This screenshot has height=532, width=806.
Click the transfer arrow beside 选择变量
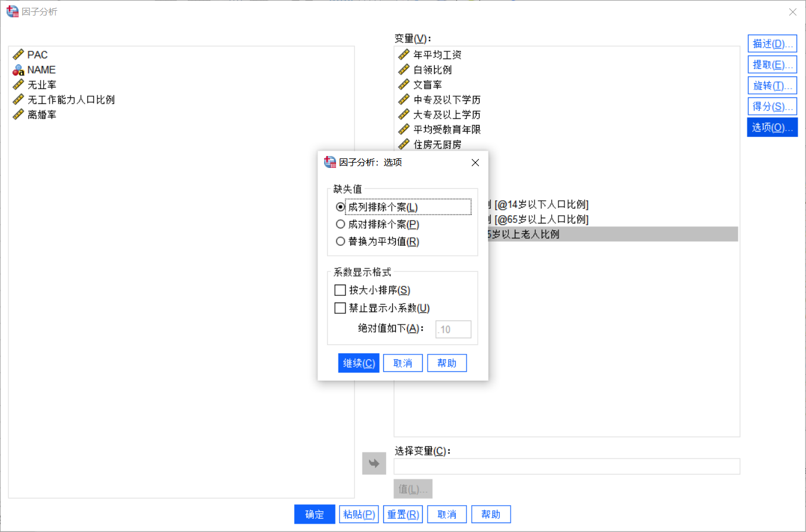point(374,463)
